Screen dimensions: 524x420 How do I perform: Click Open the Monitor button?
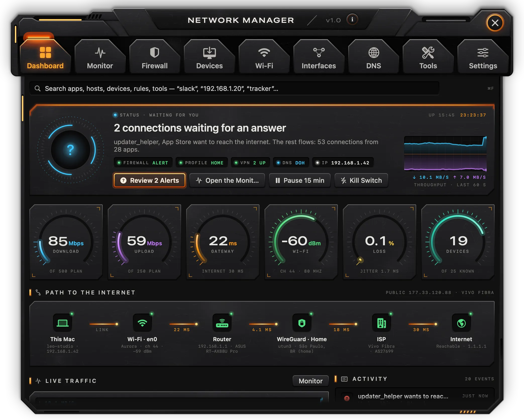[x=227, y=181]
